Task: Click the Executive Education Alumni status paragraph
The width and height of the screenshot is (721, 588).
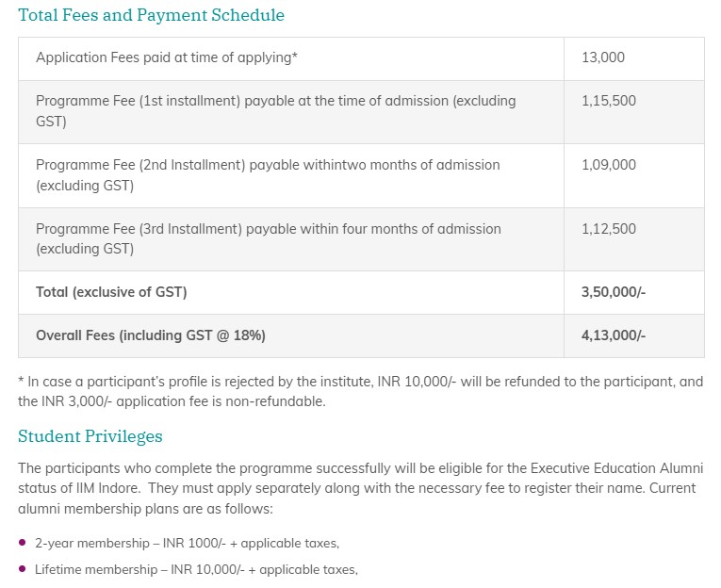Action: [360, 487]
